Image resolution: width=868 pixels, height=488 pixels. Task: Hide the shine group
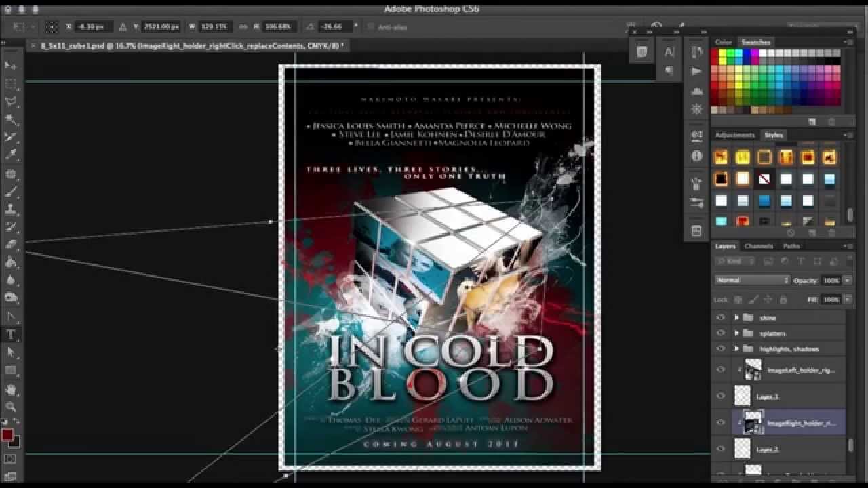720,317
